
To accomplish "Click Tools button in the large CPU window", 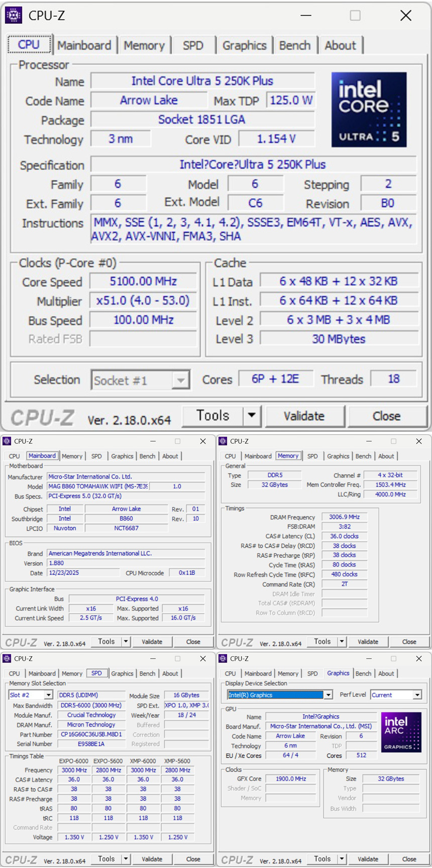I will 212,416.
